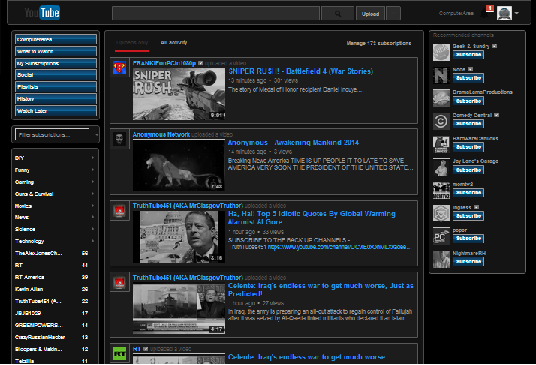Open the DramaLamaProductions channel avatar
Viewport: 536px width, 365px height.
[441, 98]
